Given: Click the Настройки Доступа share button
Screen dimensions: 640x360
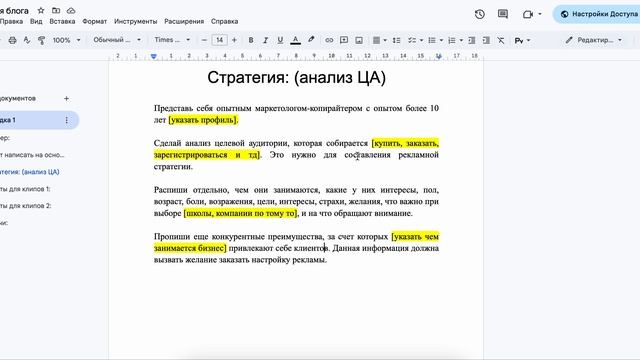Looking at the screenshot, I should [597, 14].
